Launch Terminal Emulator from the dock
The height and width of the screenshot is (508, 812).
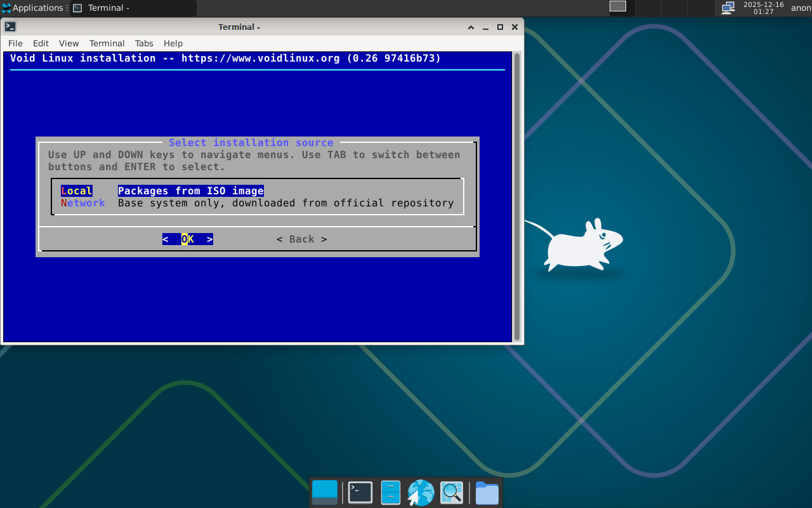point(360,493)
